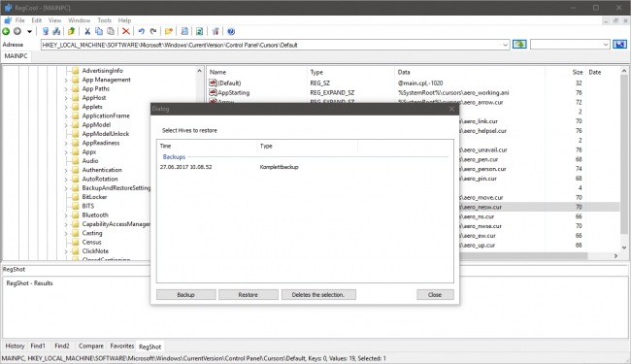The height and width of the screenshot is (364, 631).
Task: Click the red X Delete icon
Action: click(126, 31)
